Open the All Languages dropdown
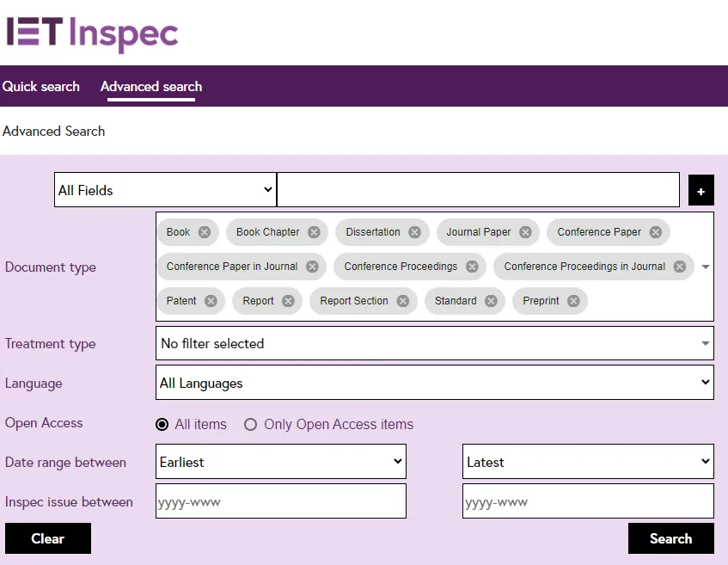Viewport: 728px width, 565px height. coord(434,383)
